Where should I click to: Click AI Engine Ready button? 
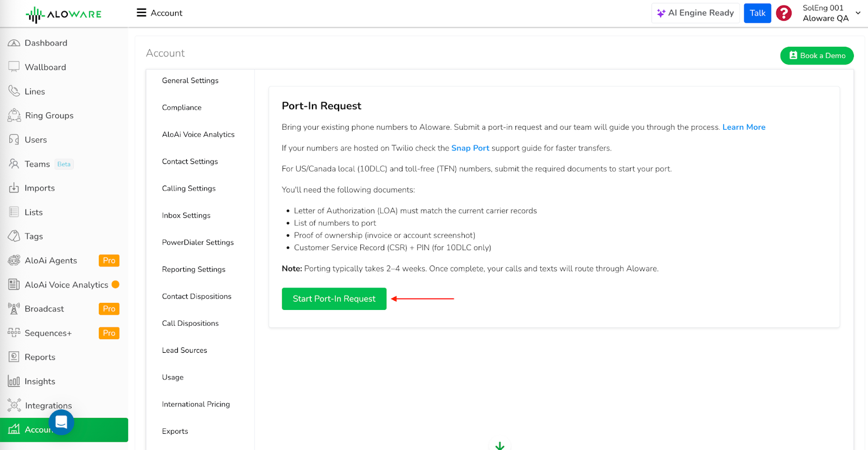click(695, 13)
